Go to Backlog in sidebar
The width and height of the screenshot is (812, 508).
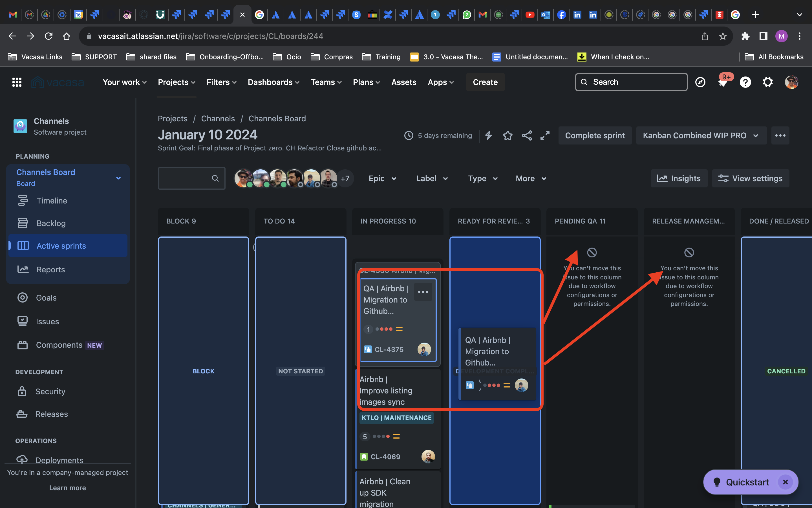coord(68,223)
